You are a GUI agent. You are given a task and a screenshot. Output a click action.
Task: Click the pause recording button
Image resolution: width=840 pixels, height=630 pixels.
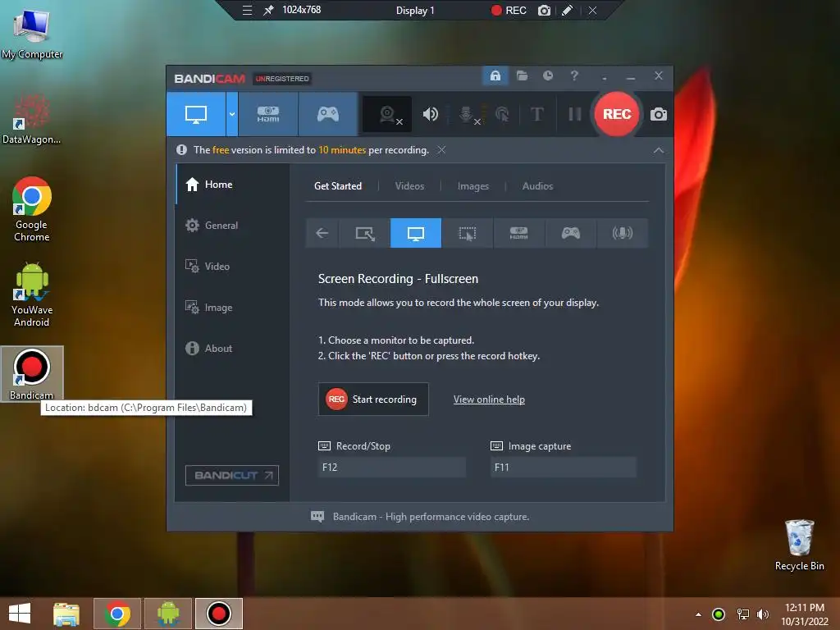(575, 114)
